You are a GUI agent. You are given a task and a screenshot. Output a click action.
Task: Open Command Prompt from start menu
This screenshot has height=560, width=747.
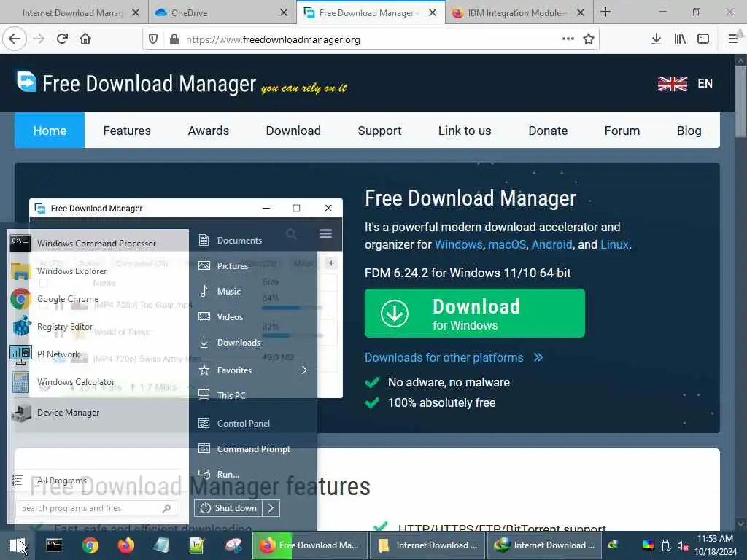[253, 449]
